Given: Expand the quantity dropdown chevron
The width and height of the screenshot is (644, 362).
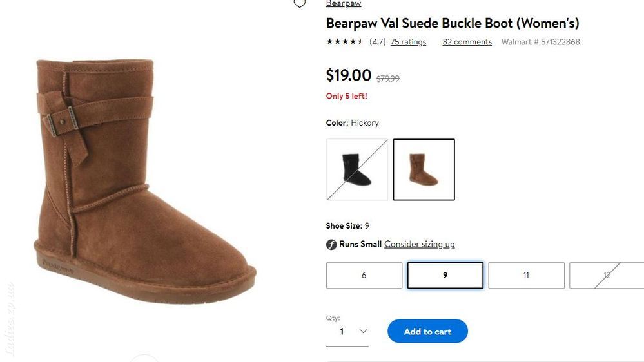Looking at the screenshot, I should [x=363, y=331].
